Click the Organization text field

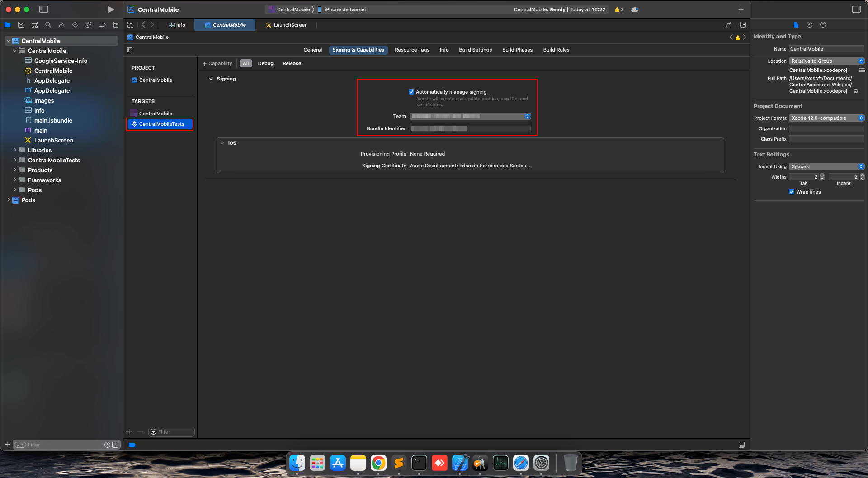[826, 128]
